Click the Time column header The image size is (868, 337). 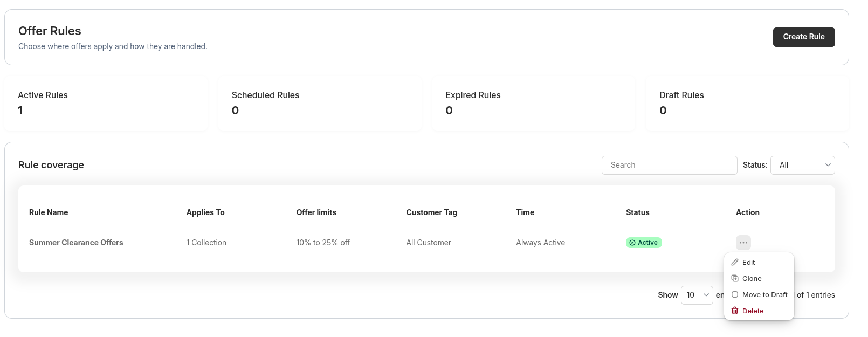[x=525, y=212]
